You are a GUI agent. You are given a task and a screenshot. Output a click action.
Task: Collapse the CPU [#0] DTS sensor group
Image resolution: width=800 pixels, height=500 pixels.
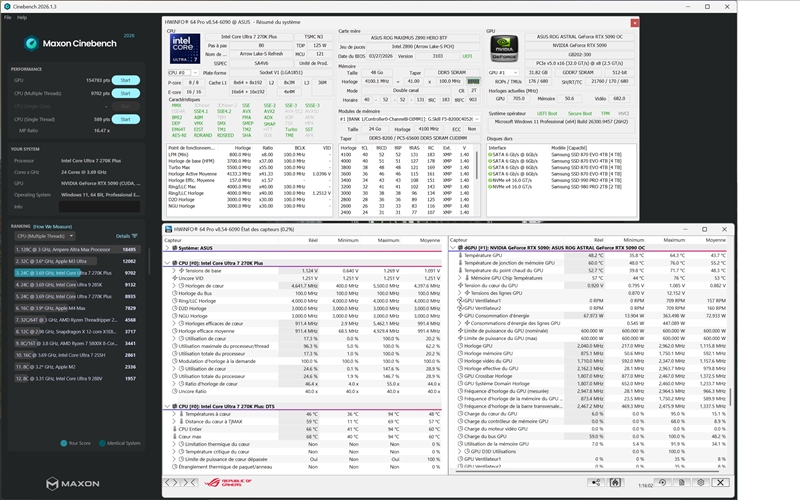click(x=167, y=407)
